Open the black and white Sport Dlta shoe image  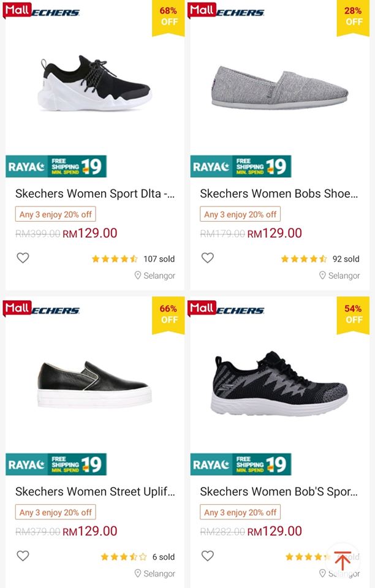(95, 86)
